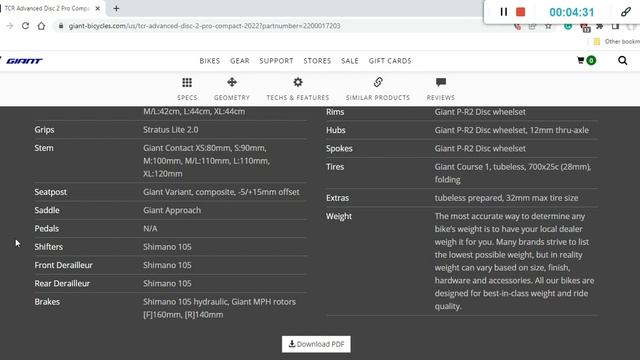This screenshot has width=640, height=360.
Task: Jump to Specs section
Action: click(x=187, y=89)
